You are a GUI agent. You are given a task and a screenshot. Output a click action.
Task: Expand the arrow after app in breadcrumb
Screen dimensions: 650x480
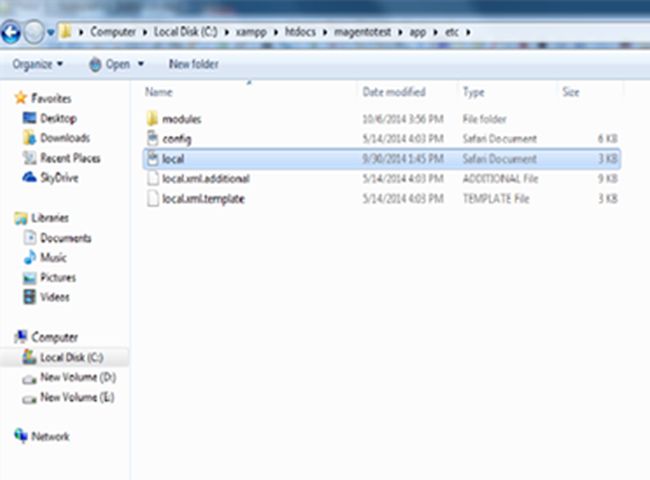click(435, 32)
